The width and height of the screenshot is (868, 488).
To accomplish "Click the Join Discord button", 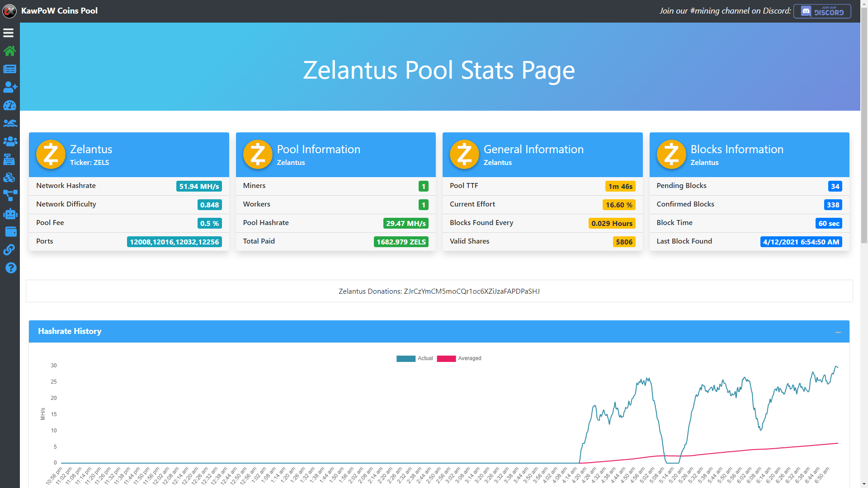I will tap(822, 11).
